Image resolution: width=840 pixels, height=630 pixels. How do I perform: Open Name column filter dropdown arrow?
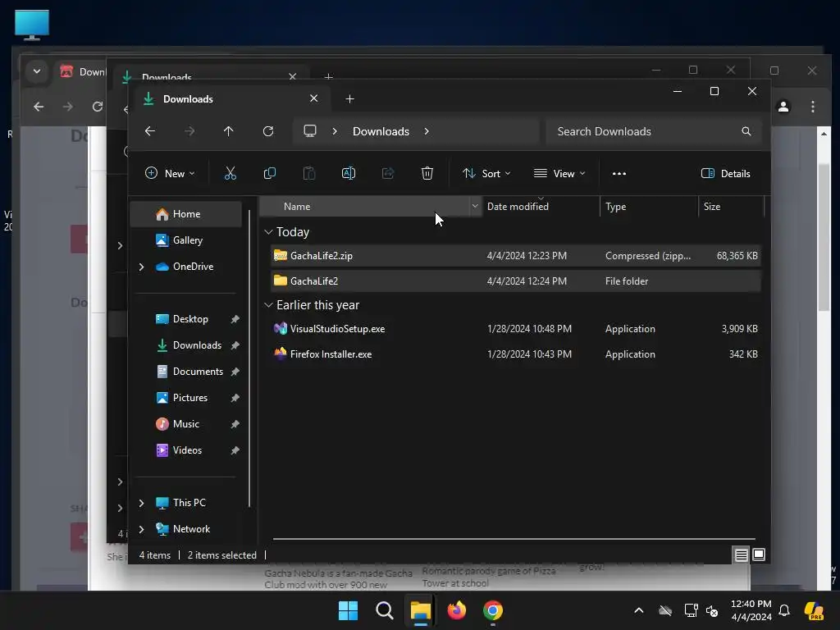(x=475, y=206)
